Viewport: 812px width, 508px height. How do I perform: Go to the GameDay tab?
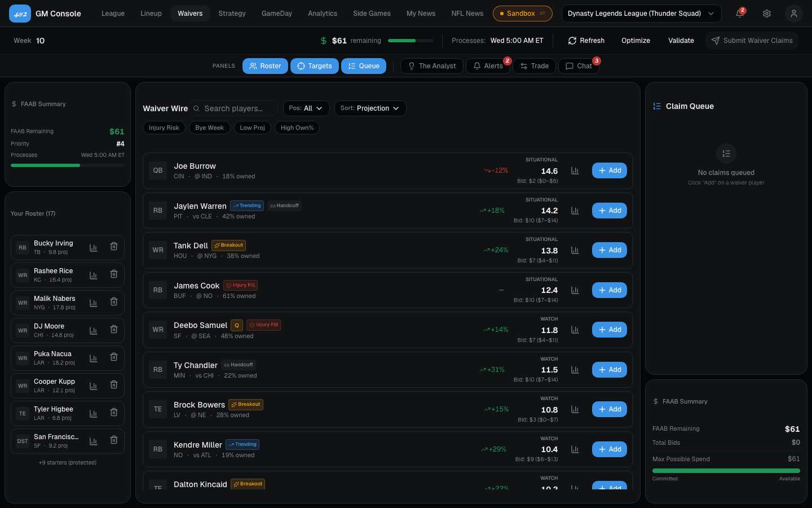click(277, 14)
